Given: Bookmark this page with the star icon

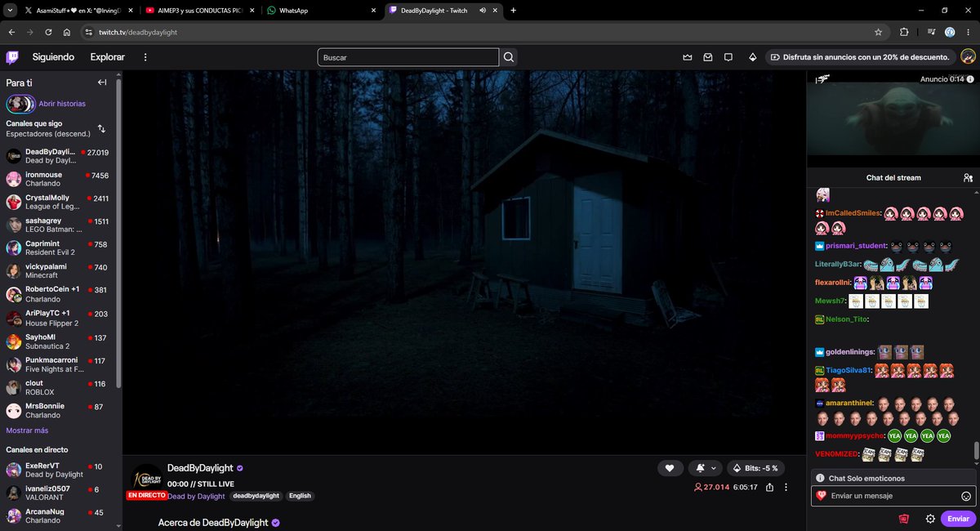Looking at the screenshot, I should click(878, 32).
